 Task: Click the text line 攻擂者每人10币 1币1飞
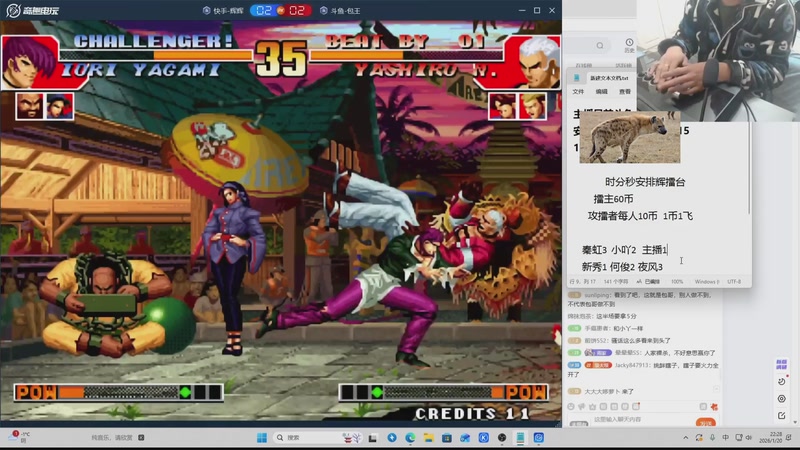[x=640, y=216]
